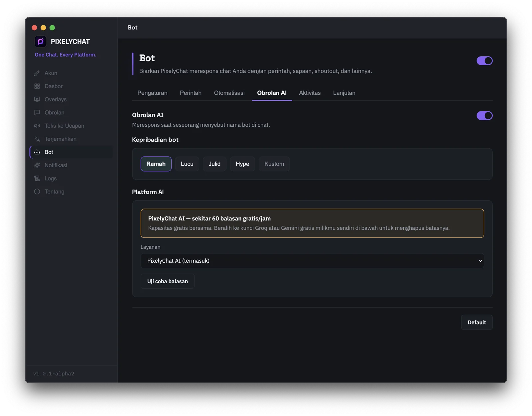Click the Notifikasi sparkle icon
Viewport: 532px width, 416px height.
(37, 165)
